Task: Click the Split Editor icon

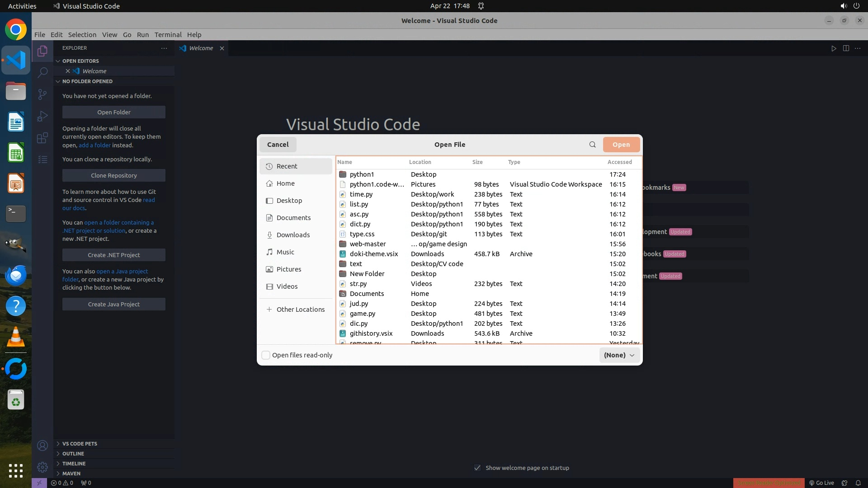Action: click(x=846, y=48)
